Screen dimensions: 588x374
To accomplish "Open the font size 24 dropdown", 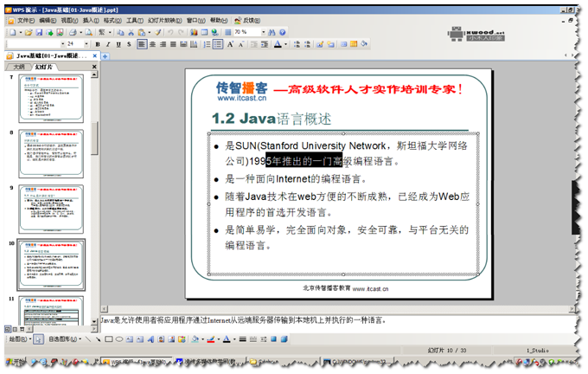I will [86, 44].
